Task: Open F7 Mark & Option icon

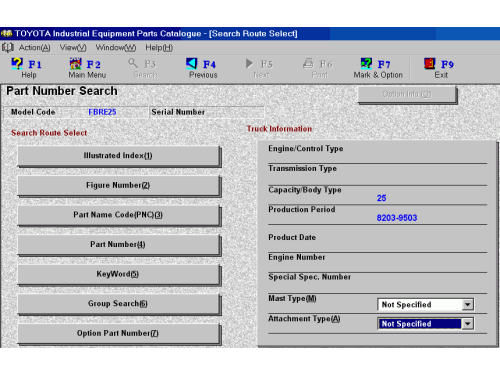Action: (366, 63)
